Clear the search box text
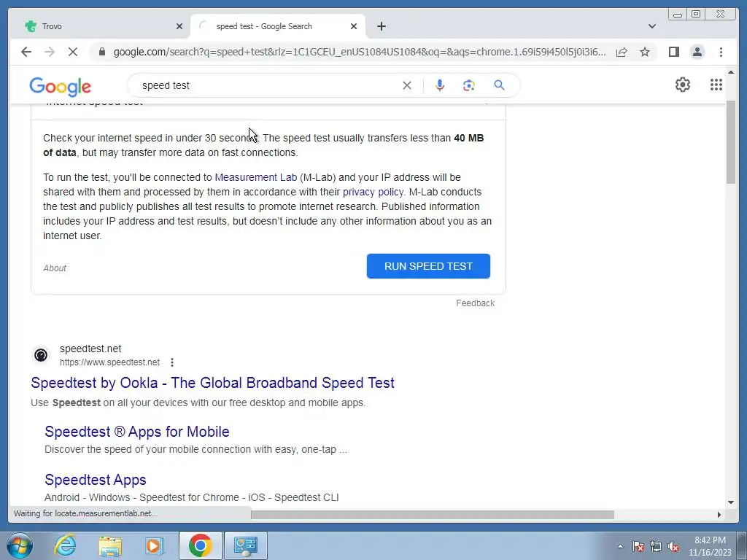 [x=407, y=85]
